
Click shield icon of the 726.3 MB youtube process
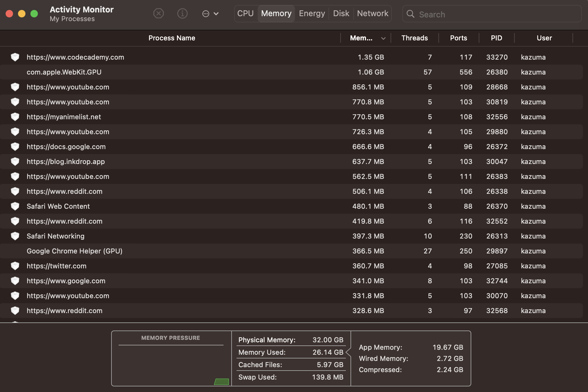click(15, 132)
